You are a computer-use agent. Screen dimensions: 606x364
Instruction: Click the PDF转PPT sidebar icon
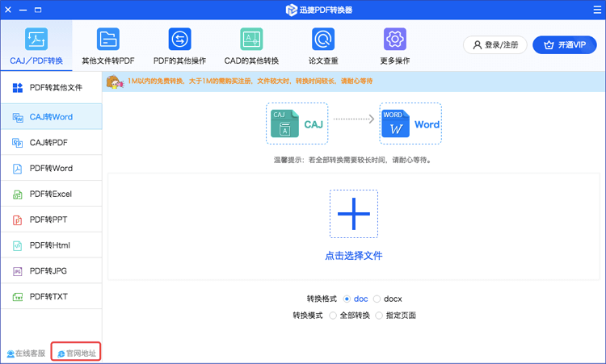pos(18,220)
